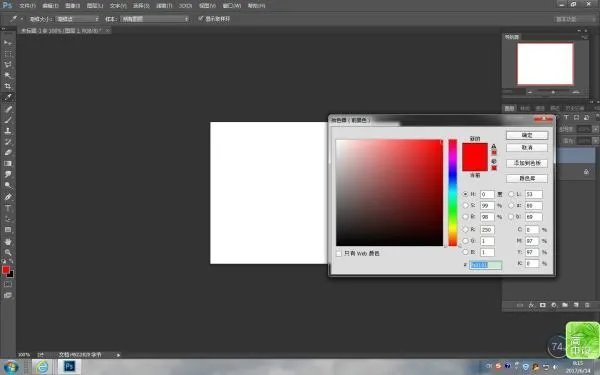
Task: Select the Gradient tool
Action: (x=8, y=163)
